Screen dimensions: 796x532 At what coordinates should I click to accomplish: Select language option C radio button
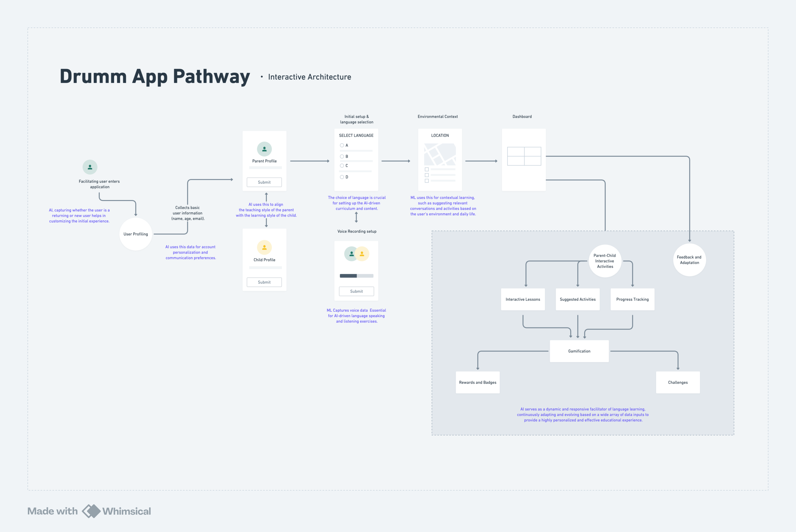click(x=342, y=165)
